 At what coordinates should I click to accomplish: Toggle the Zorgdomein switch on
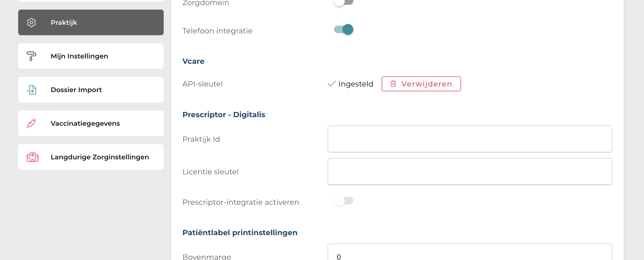(344, 2)
